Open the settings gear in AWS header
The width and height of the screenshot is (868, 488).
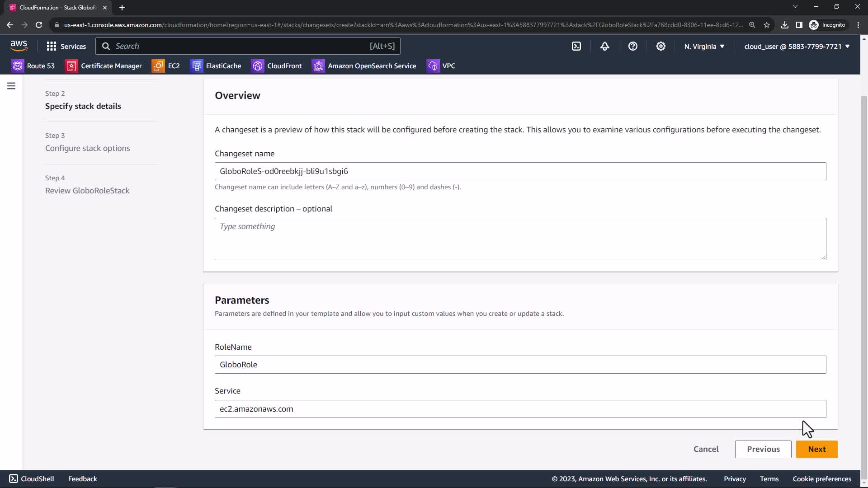point(660,46)
